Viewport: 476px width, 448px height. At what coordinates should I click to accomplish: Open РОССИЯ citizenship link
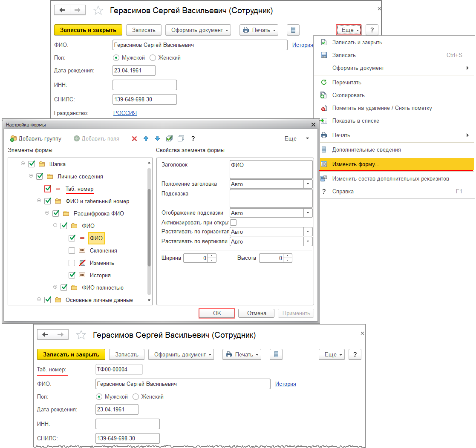pos(125,113)
